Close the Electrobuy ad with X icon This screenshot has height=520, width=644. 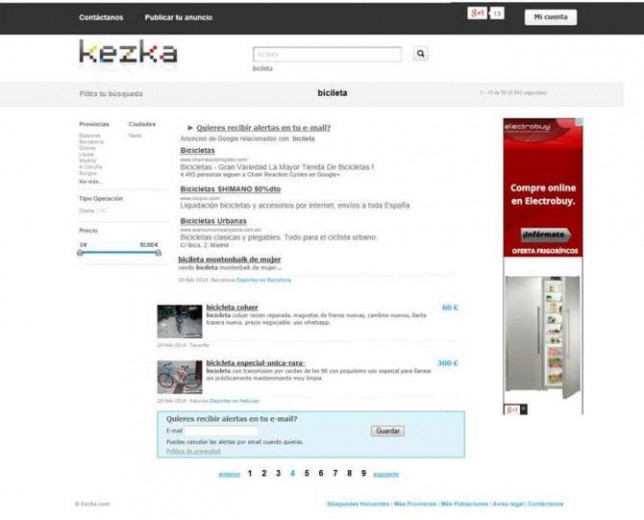(523, 410)
